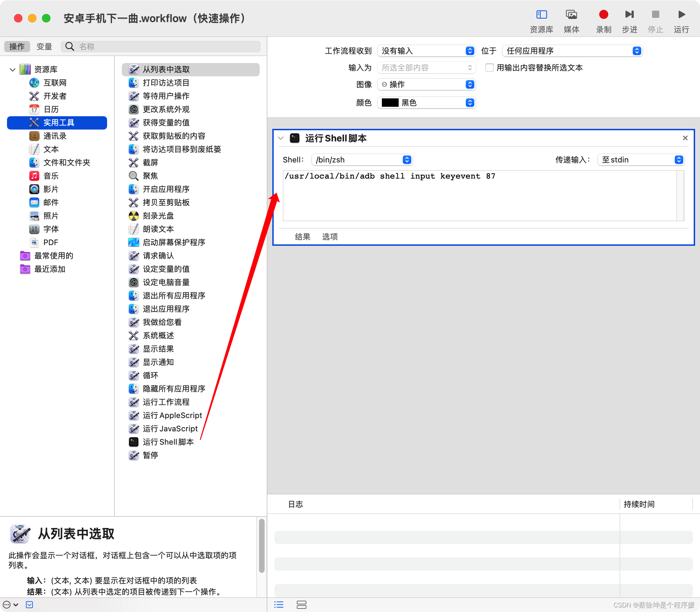Screen dimensions: 700x612
Task: Toggle the Library (资源库) panel icon
Action: pos(541,15)
